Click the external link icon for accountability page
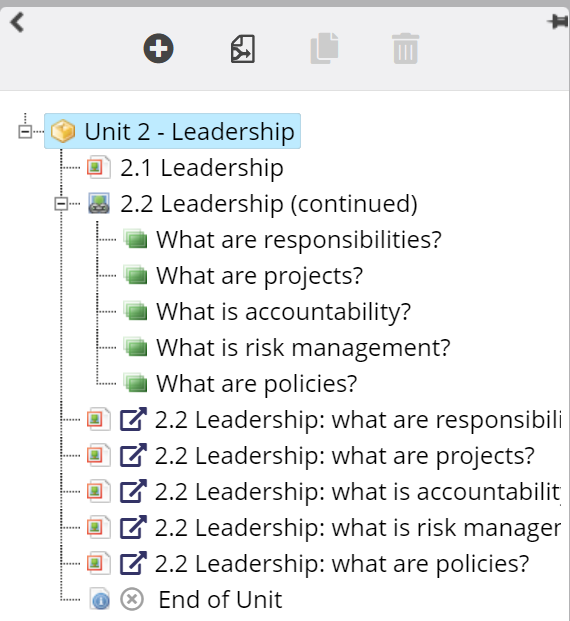This screenshot has height=621, width=570. [x=133, y=491]
